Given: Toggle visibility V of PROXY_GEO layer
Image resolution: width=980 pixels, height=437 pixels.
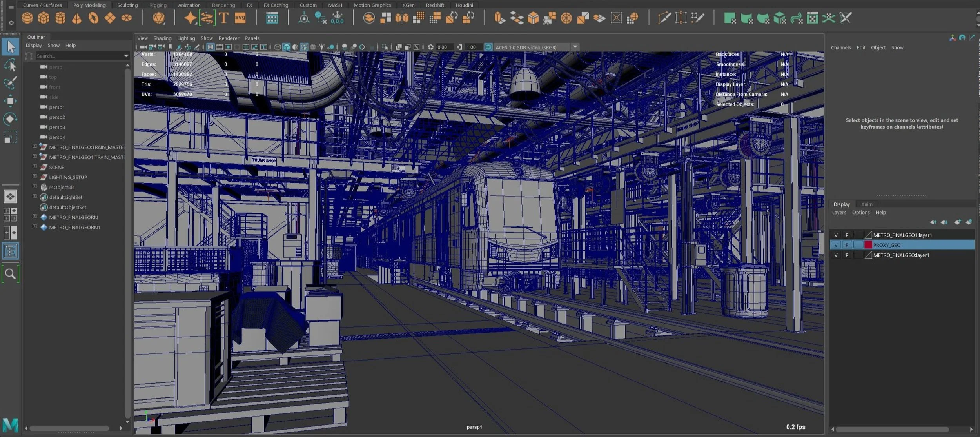Looking at the screenshot, I should pyautogui.click(x=836, y=245).
